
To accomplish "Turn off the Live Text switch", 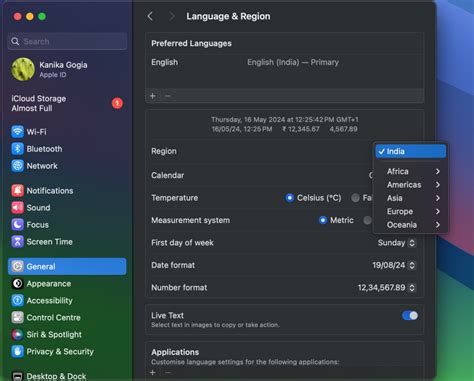I will click(x=410, y=315).
